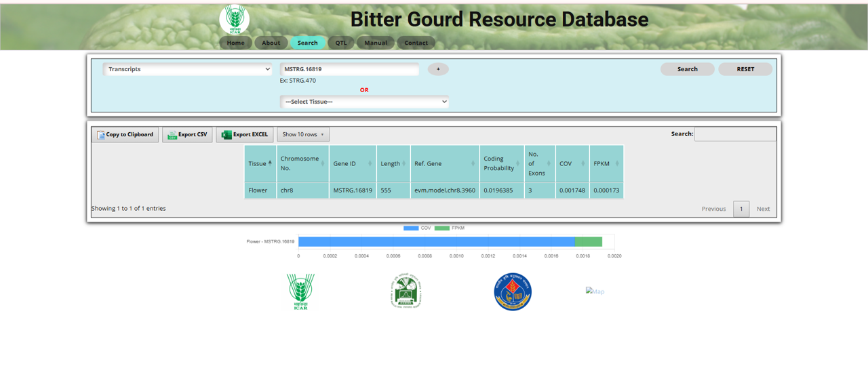
Task: Toggle FPKM series in chart legend
Action: click(x=450, y=228)
